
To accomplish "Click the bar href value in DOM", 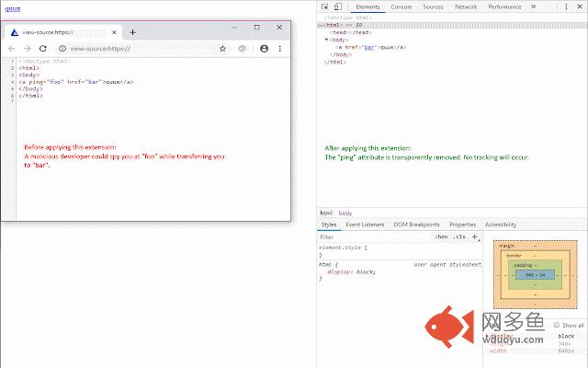I will click(x=369, y=47).
